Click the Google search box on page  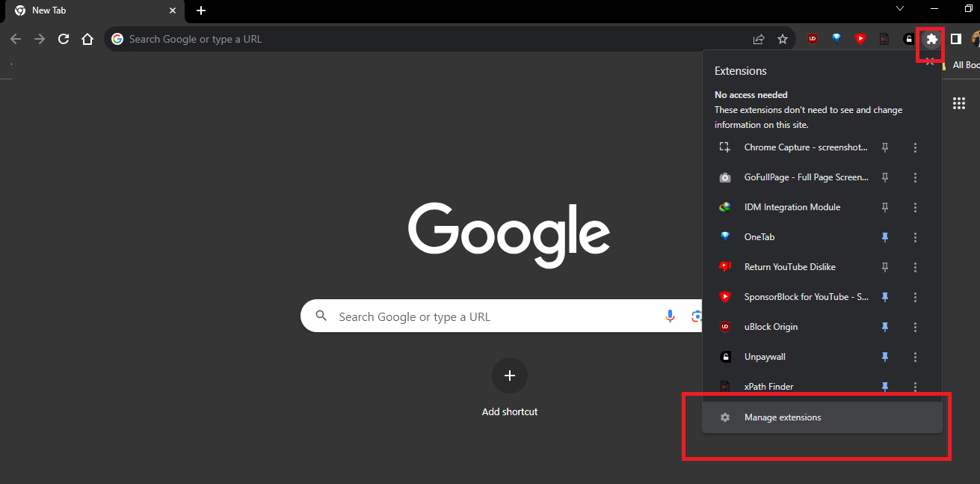[x=501, y=316]
